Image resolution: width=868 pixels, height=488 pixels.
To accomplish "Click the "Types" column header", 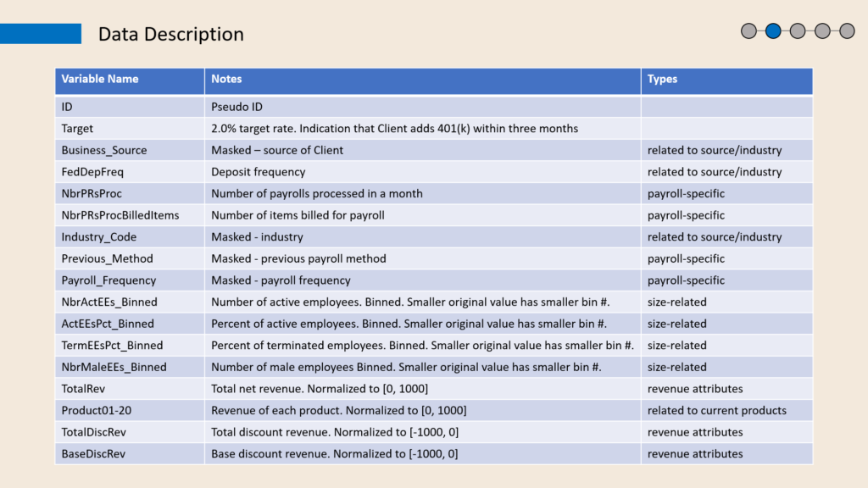I will point(662,80).
